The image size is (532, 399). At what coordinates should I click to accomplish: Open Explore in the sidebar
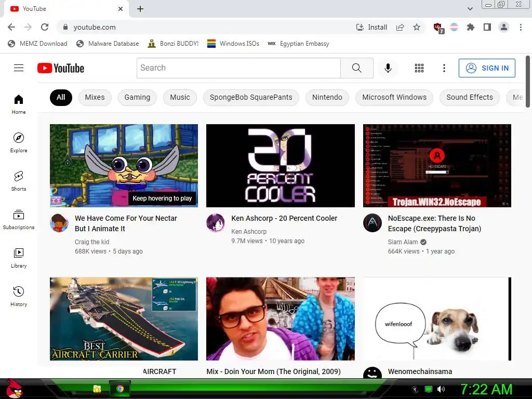(x=19, y=142)
